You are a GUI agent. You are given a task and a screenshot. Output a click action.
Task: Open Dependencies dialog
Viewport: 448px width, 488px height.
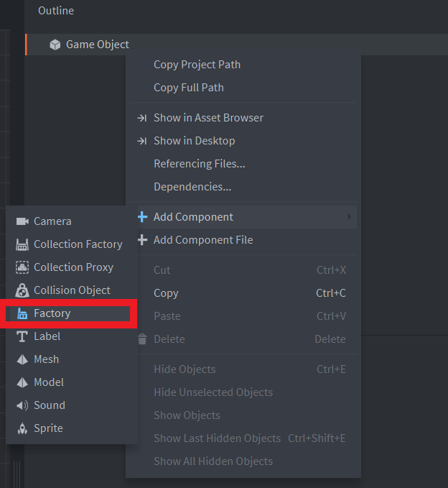point(243,187)
